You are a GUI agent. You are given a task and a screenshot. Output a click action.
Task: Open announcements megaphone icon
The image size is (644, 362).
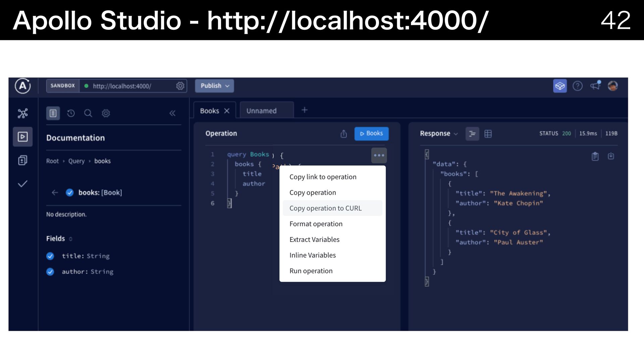point(595,86)
